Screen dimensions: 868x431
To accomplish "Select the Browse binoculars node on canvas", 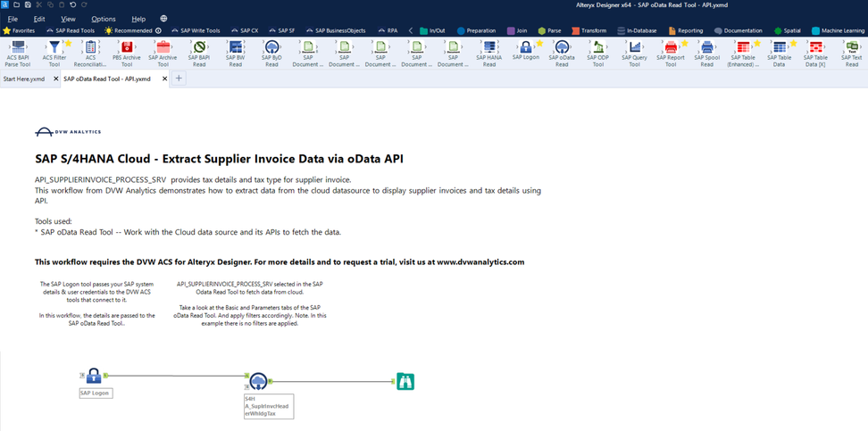I will 405,381.
